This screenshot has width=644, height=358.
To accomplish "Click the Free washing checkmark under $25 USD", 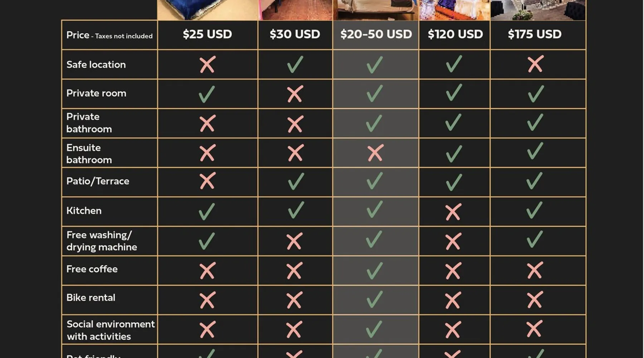I will (207, 241).
